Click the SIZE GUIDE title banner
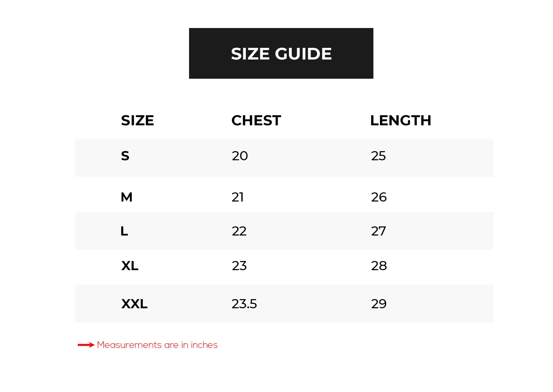Image resolution: width=553 pixels, height=392 pixels. (x=281, y=54)
